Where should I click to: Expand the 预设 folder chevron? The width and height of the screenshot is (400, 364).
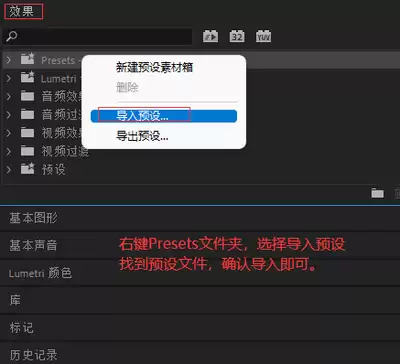click(x=9, y=170)
